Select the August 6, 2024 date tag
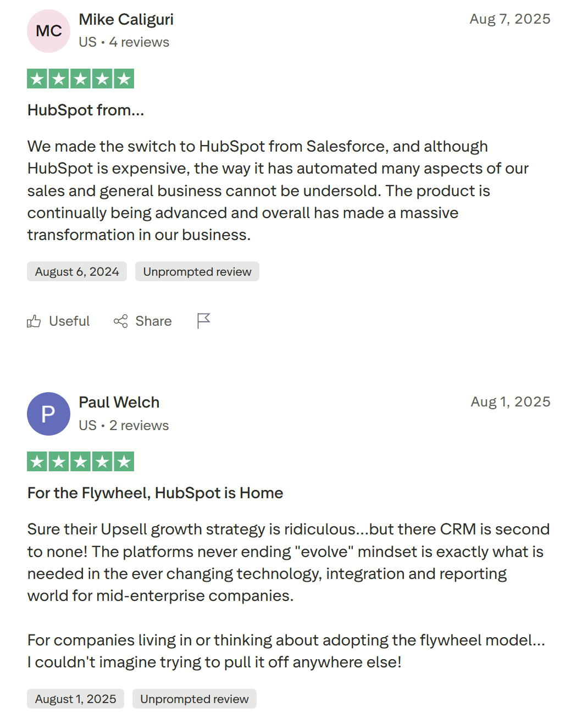588x719 pixels. coord(76,271)
